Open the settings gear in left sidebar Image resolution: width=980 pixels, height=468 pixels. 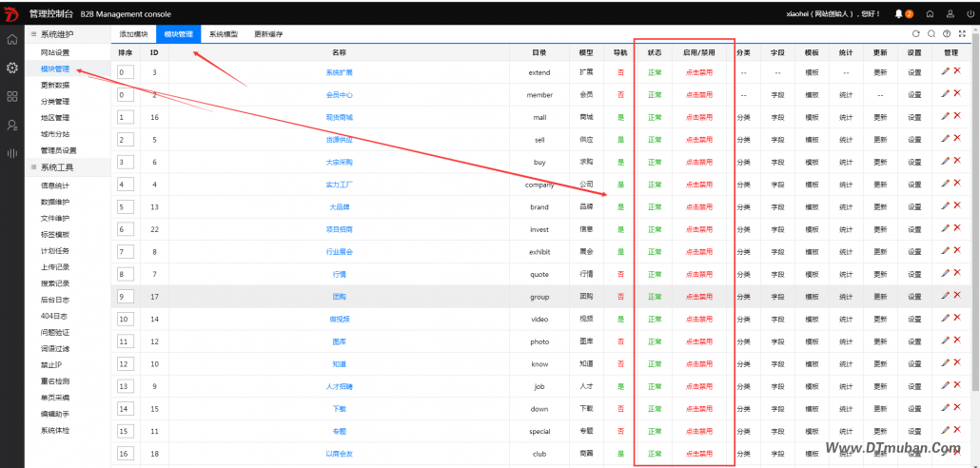pos(12,68)
